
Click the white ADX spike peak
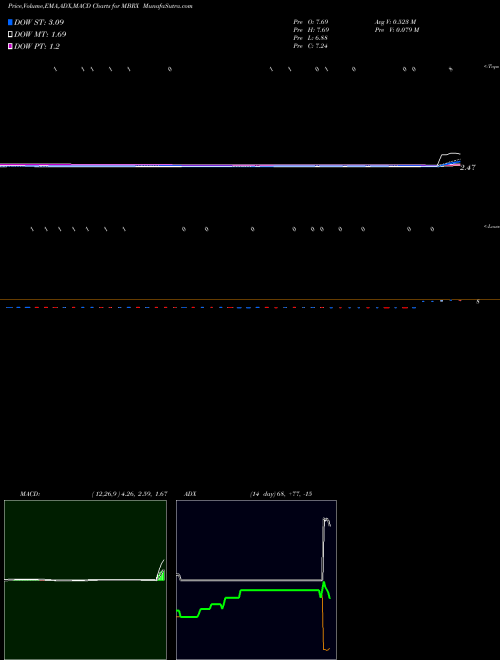click(325, 521)
